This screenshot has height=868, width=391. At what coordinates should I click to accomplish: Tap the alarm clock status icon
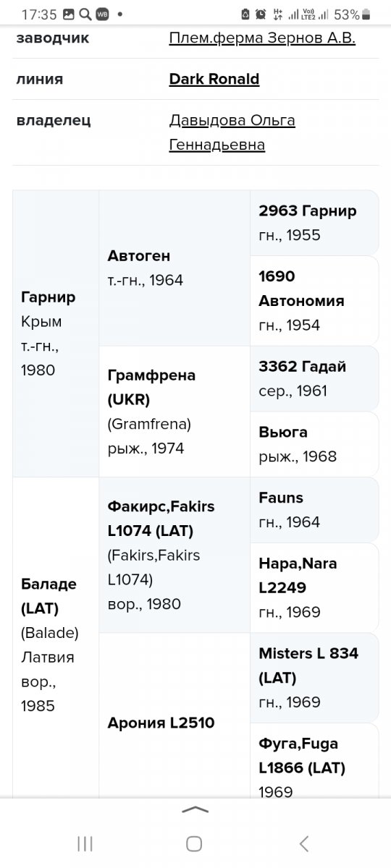tap(261, 14)
